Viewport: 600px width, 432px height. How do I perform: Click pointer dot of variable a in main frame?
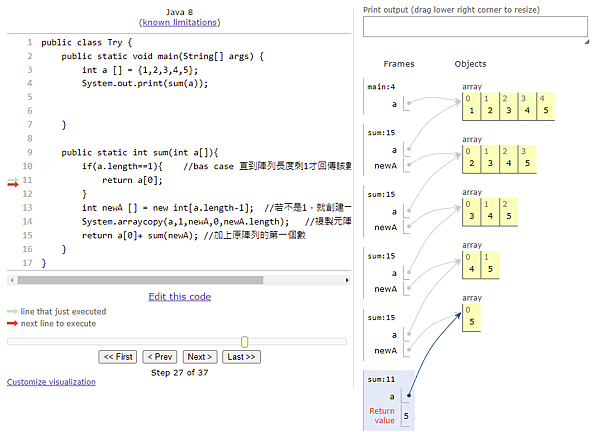[409, 103]
